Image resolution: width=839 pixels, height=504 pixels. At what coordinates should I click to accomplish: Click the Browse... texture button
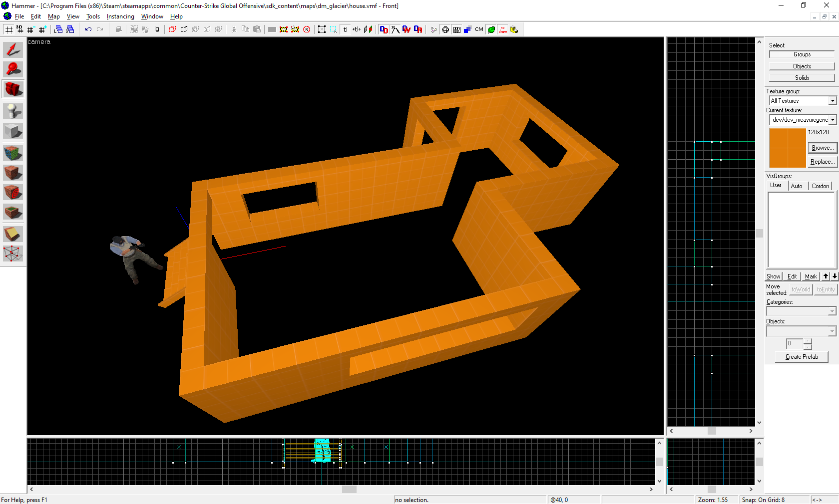click(822, 148)
